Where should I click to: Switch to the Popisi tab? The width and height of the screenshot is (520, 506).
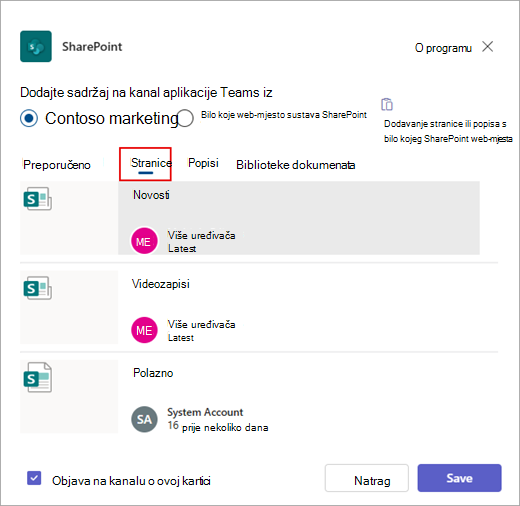[x=203, y=163]
